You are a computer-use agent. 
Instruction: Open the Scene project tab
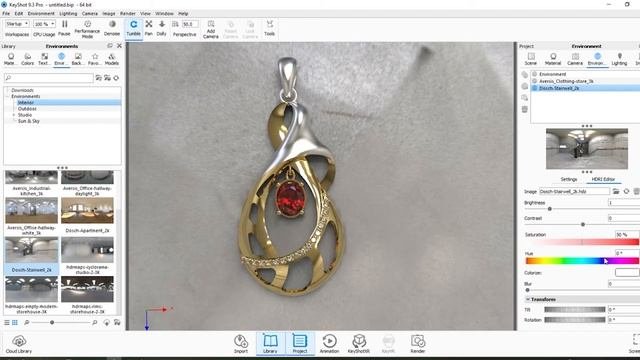click(x=531, y=59)
